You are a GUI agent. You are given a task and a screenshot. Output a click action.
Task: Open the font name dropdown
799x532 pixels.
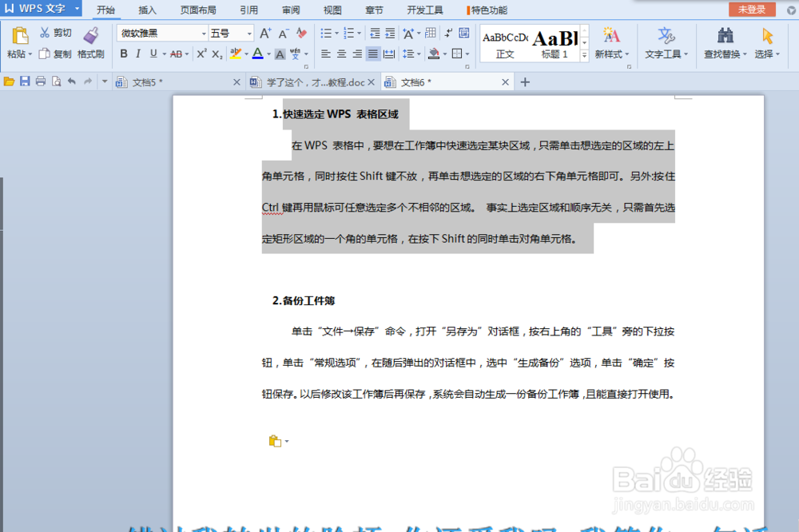point(203,32)
